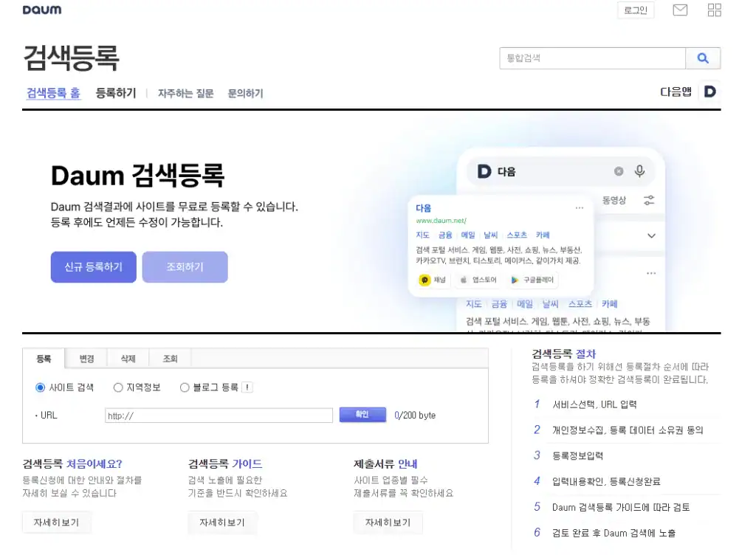This screenshot has width=756, height=555.
Task: Open the Daum app D icon
Action: (x=709, y=92)
